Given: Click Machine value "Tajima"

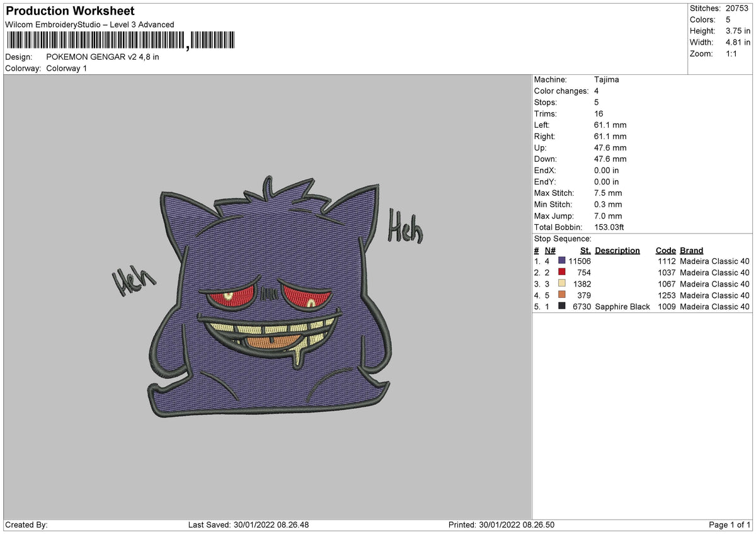Looking at the screenshot, I should coord(607,80).
